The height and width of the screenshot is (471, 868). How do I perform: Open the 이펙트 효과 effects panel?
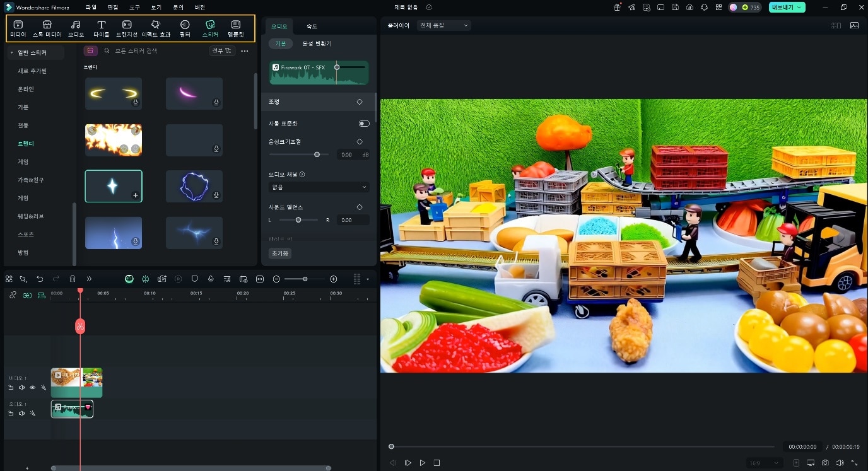point(156,28)
